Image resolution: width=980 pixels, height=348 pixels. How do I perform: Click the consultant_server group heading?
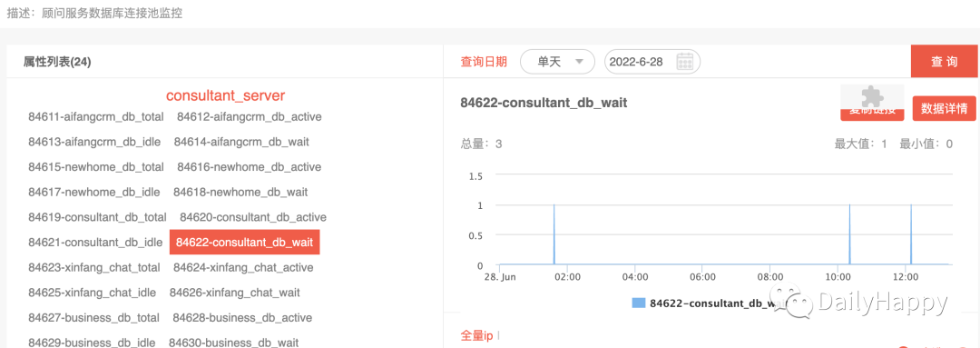[x=226, y=95]
